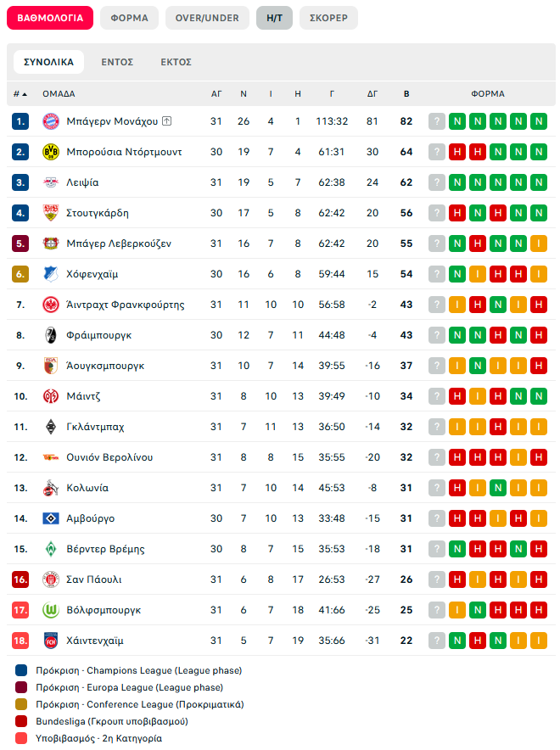
Task: Click the Bayer Leverkusen club logo
Action: pos(50,243)
